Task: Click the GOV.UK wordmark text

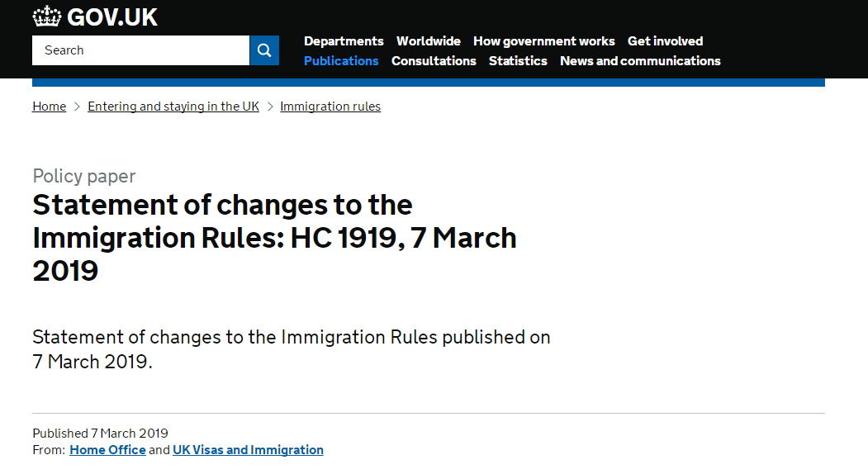Action: [x=112, y=17]
